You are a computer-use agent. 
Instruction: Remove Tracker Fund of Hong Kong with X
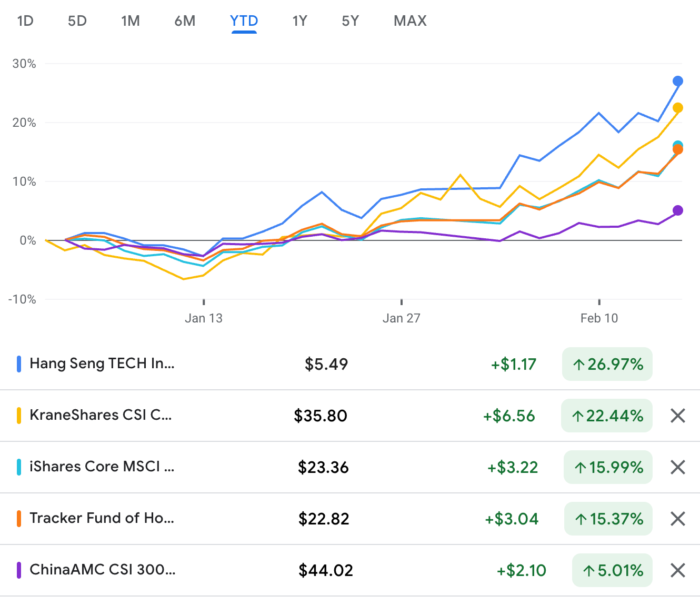pyautogui.click(x=678, y=519)
